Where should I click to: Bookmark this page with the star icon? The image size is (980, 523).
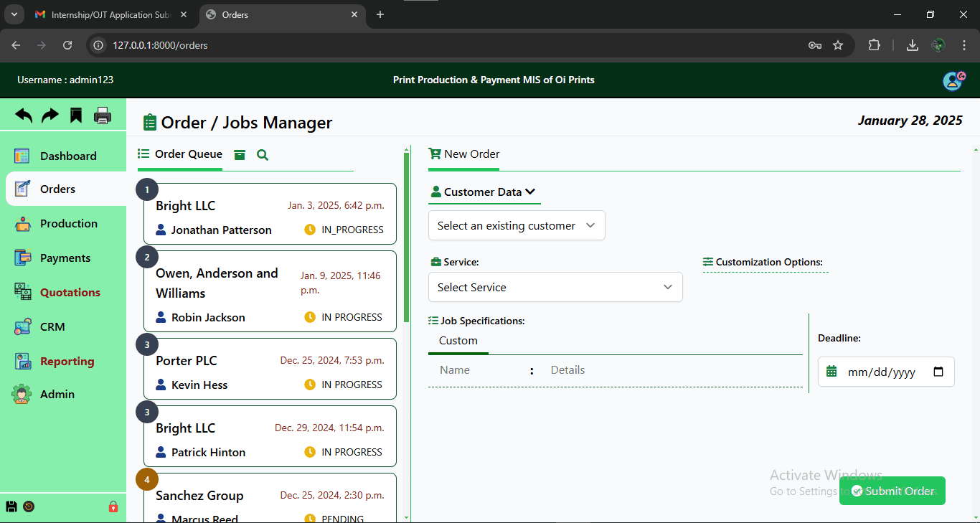click(838, 45)
